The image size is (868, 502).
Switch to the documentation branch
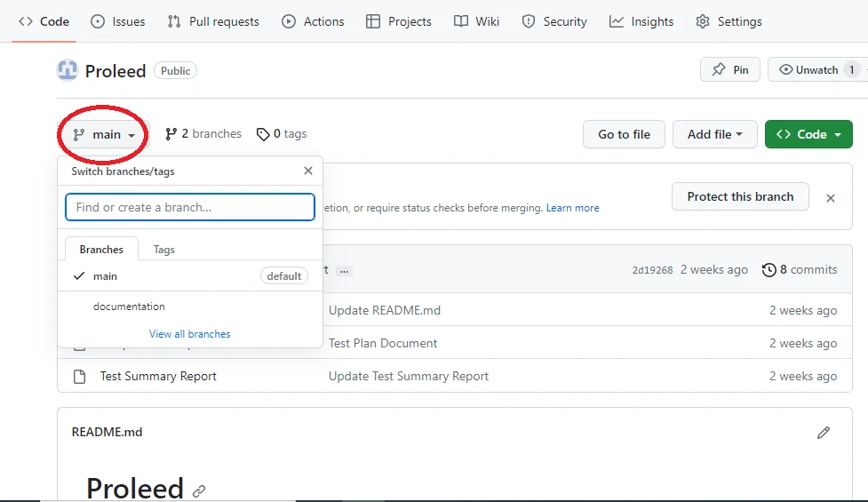coord(190,306)
